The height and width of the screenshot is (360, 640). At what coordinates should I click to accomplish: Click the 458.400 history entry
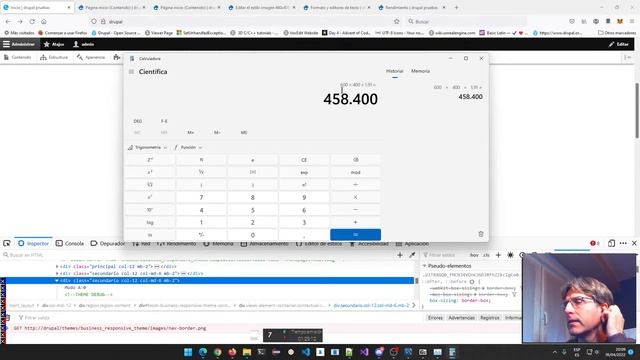coord(458,93)
